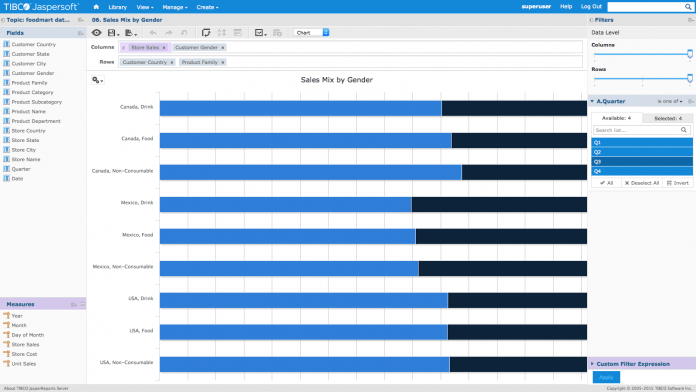This screenshot has width=696, height=392.
Task: Click the Input Controls icon
Action: [237, 33]
